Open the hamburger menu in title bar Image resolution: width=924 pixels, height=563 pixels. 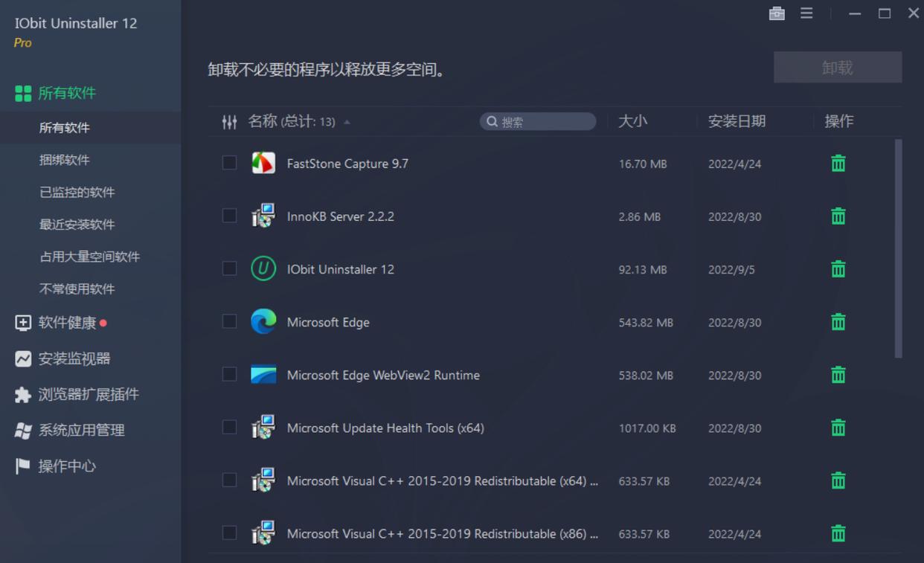806,13
